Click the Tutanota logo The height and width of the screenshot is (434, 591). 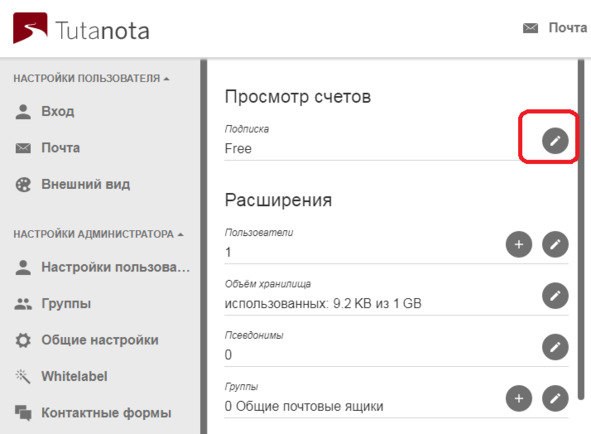81,29
